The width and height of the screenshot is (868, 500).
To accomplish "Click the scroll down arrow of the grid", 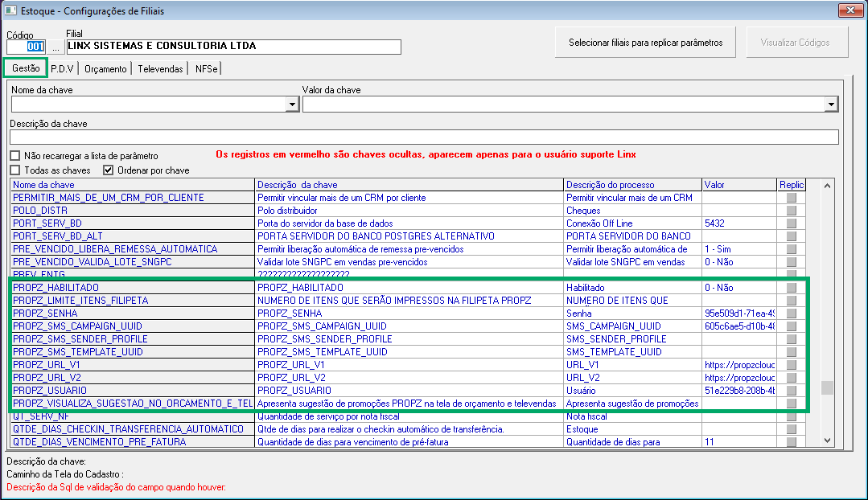I will point(827,441).
